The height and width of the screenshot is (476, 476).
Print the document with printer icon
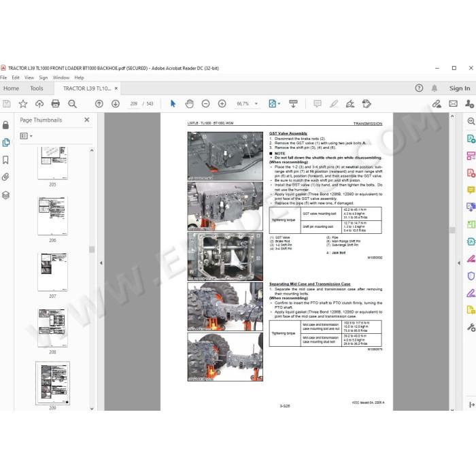tap(56, 104)
